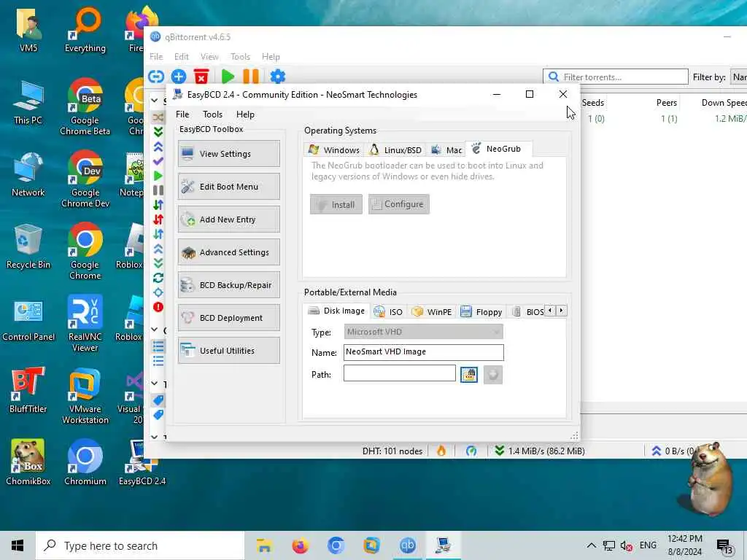The image size is (747, 560).
Task: Click the NeoGrub Configure button
Action: click(x=399, y=204)
